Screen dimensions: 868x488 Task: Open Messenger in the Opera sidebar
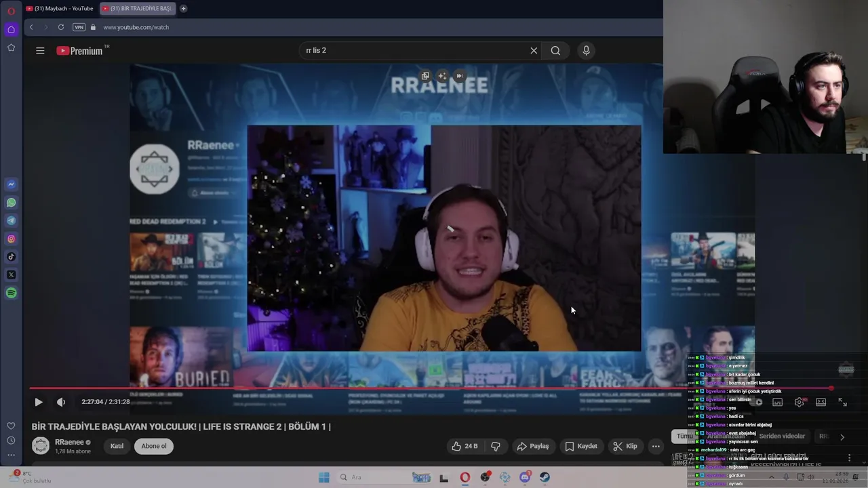point(11,184)
